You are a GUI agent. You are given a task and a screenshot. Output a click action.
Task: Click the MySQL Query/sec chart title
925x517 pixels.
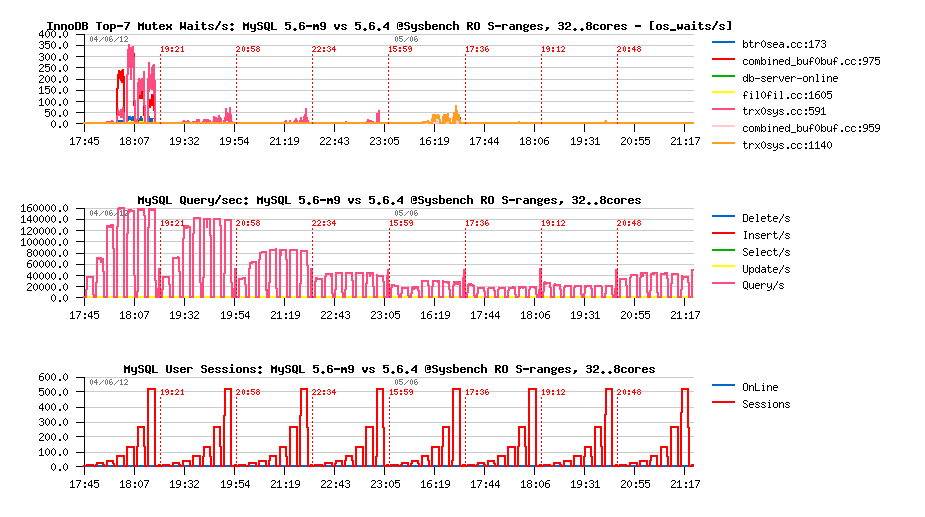389,200
